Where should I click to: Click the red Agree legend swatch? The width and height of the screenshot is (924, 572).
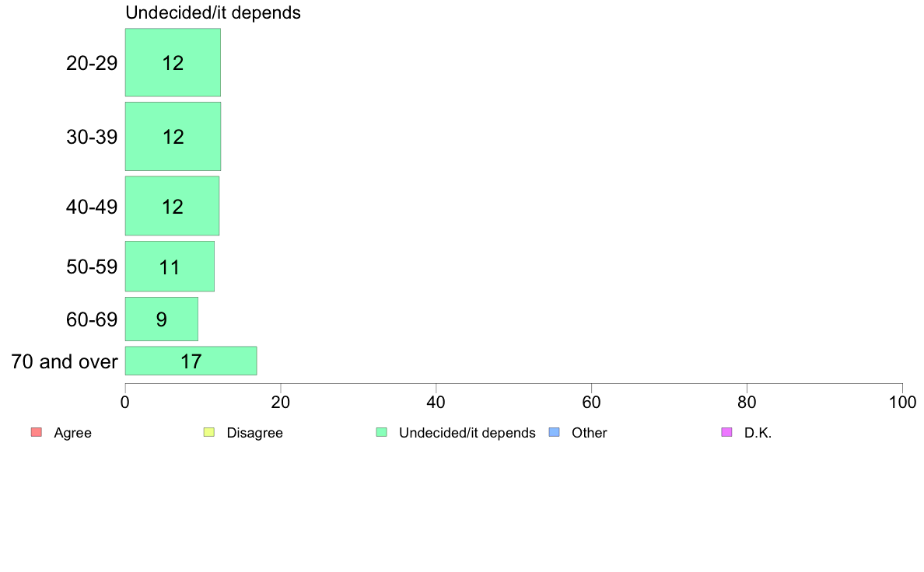(36, 432)
